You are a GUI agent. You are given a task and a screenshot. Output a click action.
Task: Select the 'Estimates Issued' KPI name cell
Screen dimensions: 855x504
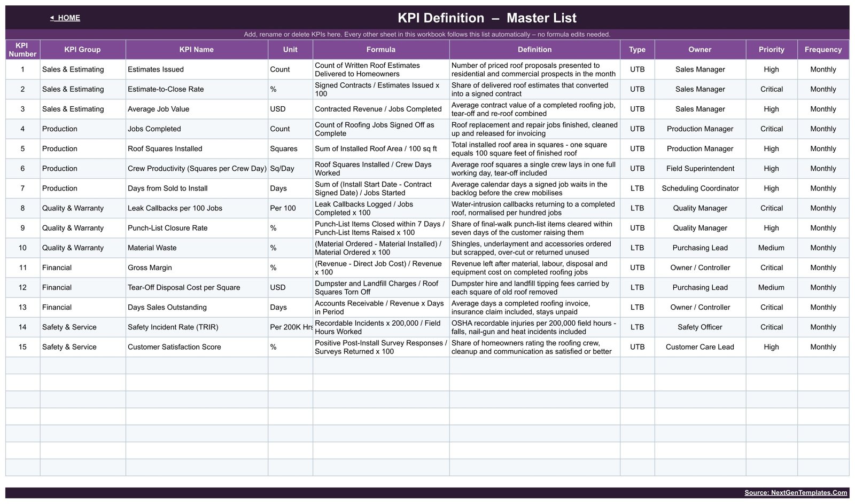tap(197, 69)
